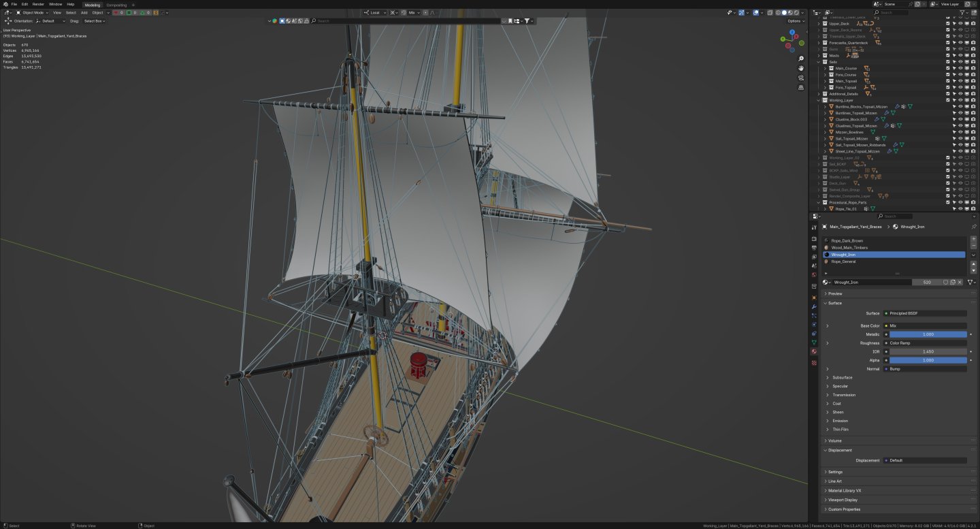Click the Base Color Mix field
This screenshot has height=529, width=980.
coord(925,326)
